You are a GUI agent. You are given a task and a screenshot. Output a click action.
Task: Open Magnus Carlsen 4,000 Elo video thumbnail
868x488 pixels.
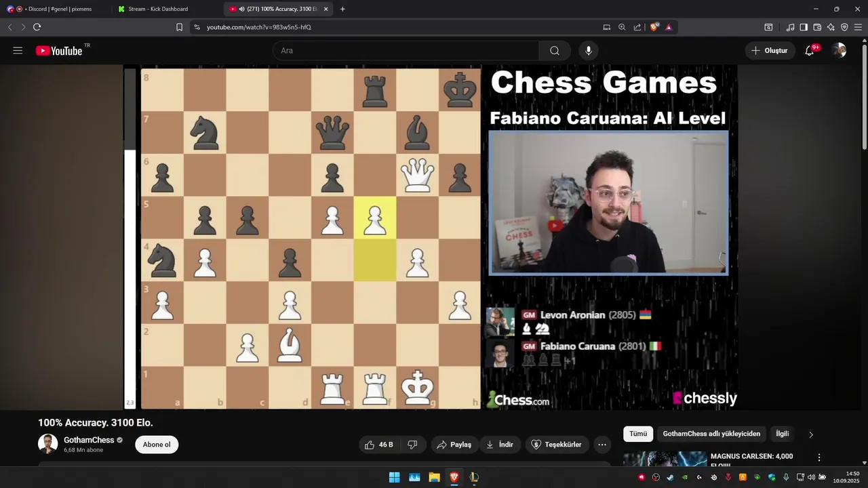[665, 460]
